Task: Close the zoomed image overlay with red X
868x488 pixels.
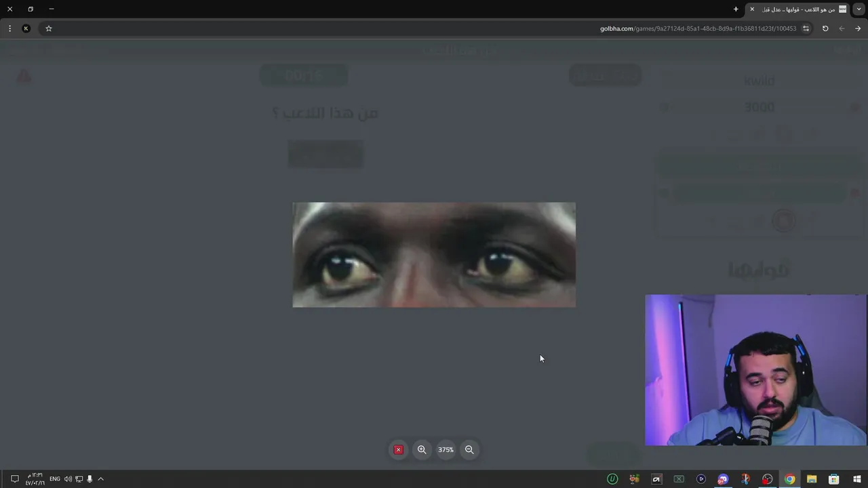Action: [x=399, y=450]
